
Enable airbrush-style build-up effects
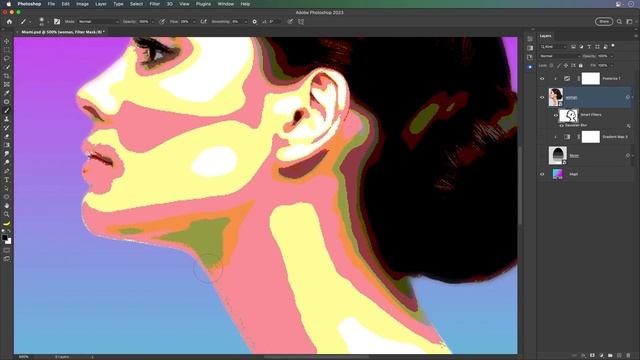pos(204,22)
